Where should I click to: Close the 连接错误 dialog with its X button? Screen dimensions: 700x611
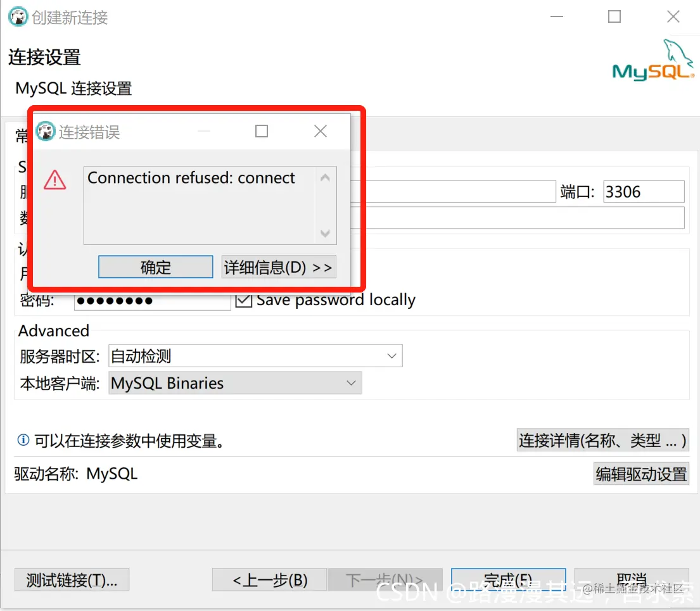pyautogui.click(x=320, y=131)
